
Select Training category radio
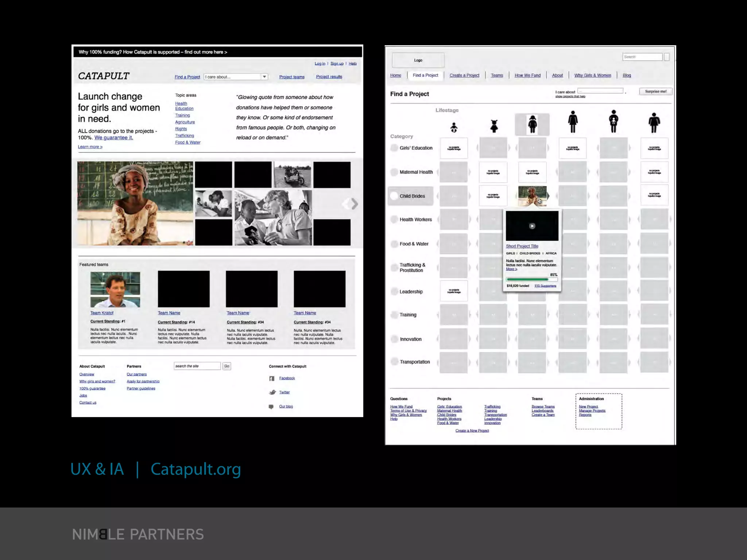[394, 315]
